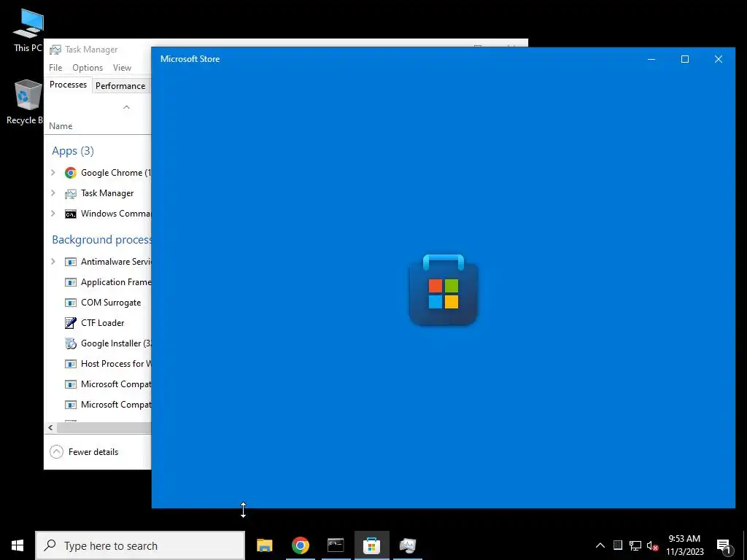Open File Explorer from the taskbar
Viewport: 747px width, 560px height.
coord(264,545)
